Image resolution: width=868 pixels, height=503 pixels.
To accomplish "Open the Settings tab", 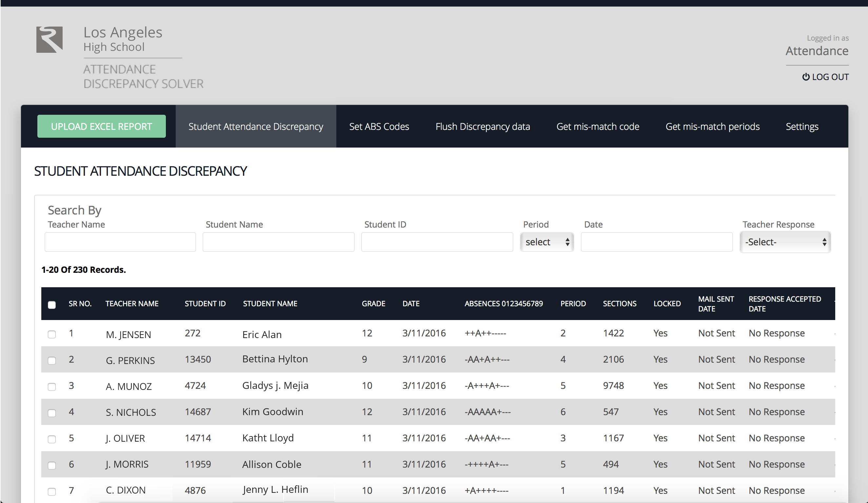I will point(802,127).
